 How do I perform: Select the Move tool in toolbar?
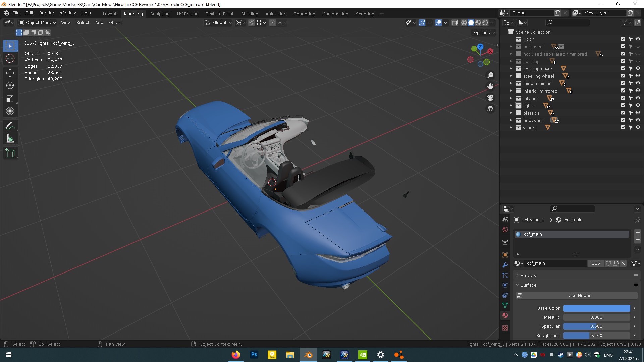[10, 73]
